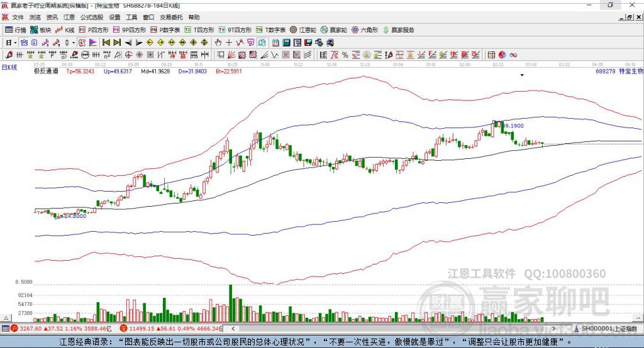Image resolution: width=644 pixels, height=348 pixels.
Task: Click the Md=41.9628 value
Action: click(155, 72)
